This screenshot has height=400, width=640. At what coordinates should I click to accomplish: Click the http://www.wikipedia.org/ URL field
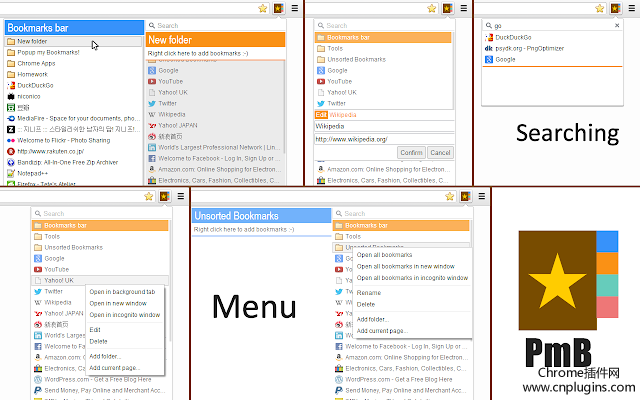(x=384, y=139)
